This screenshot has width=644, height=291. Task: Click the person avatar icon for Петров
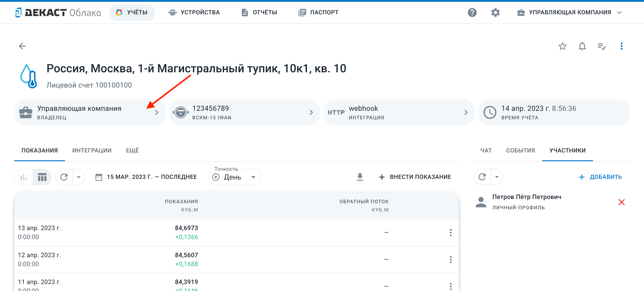point(481,202)
